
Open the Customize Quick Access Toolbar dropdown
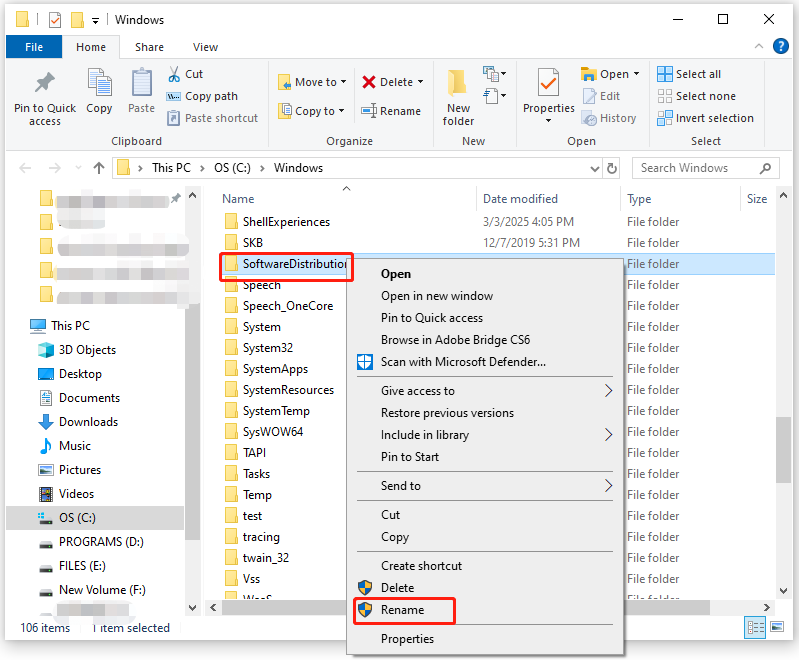(x=95, y=20)
